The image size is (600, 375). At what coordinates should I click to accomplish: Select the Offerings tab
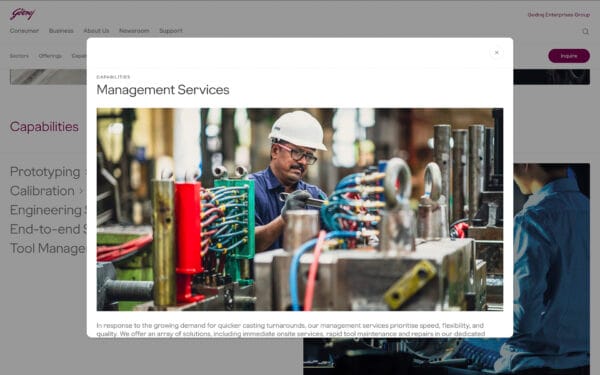click(x=50, y=56)
